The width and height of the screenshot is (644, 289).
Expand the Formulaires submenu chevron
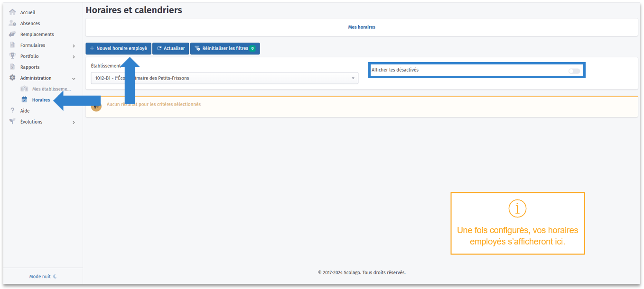pyautogui.click(x=74, y=46)
